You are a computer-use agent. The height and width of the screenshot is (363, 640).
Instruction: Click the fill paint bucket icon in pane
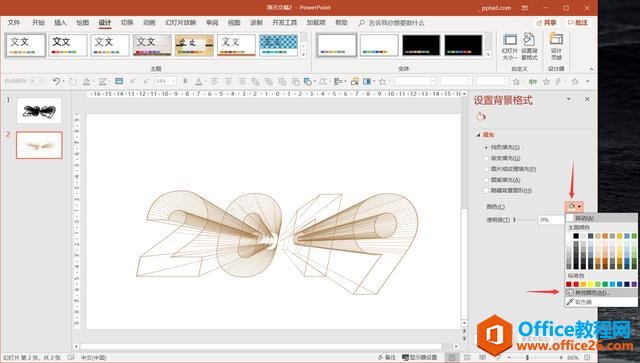(x=481, y=117)
